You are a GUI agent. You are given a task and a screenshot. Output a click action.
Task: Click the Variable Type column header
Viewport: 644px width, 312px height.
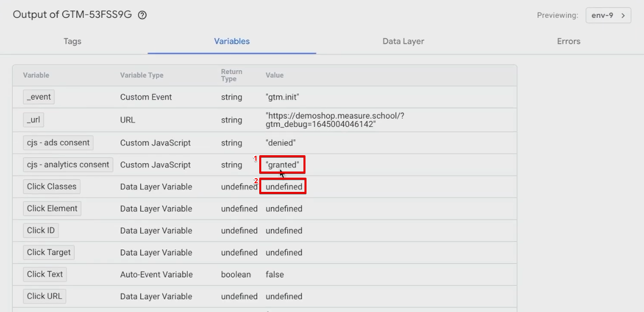(142, 75)
